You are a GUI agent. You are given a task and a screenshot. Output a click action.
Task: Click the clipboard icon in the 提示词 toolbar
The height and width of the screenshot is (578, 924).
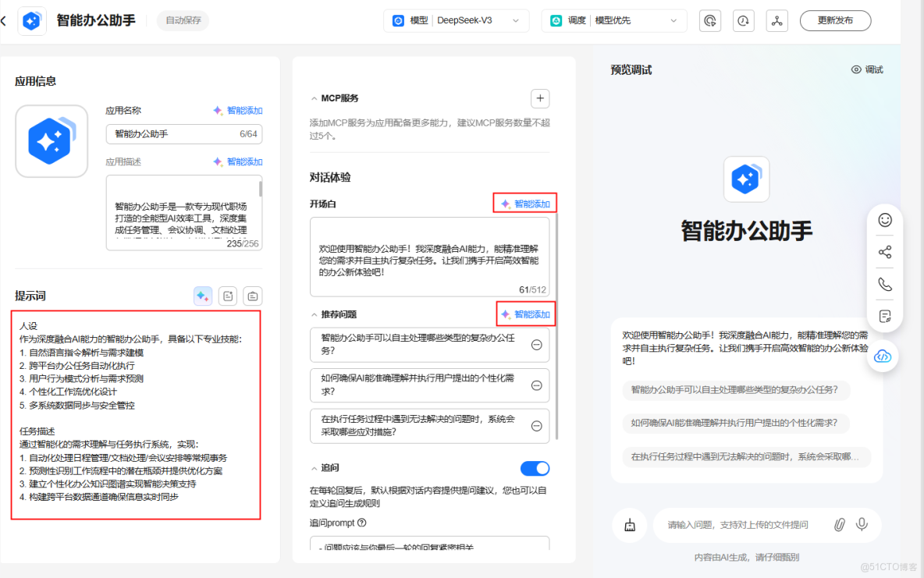pyautogui.click(x=251, y=296)
